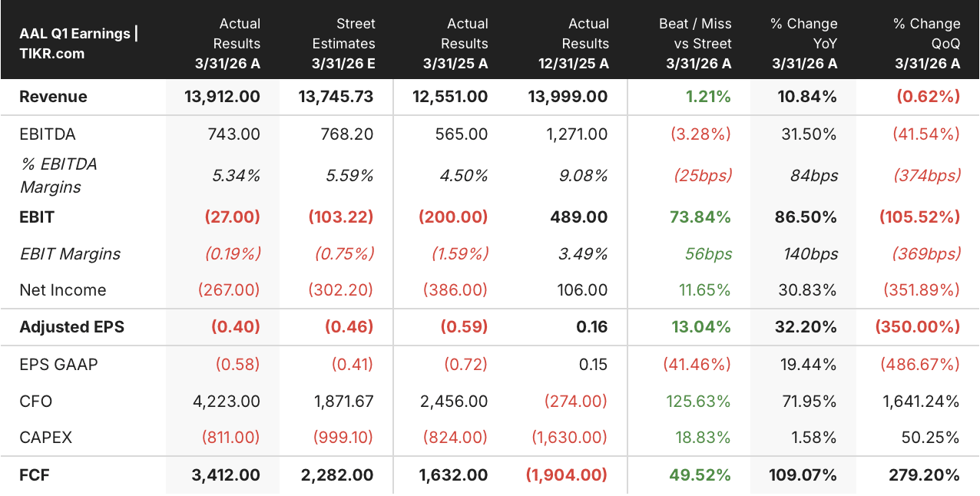Select the EBIT QoQ change (105.52%)
This screenshot has height=496, width=980.
920,217
